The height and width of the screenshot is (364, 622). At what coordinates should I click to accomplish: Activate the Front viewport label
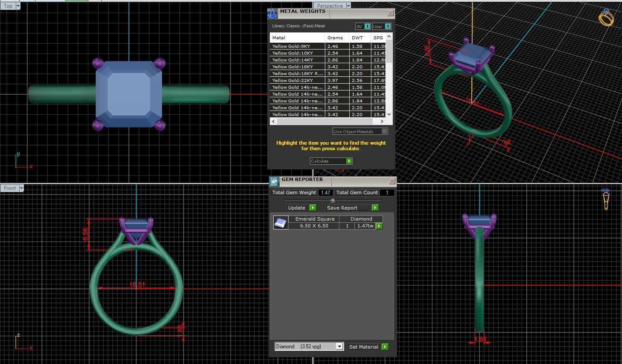[10, 188]
